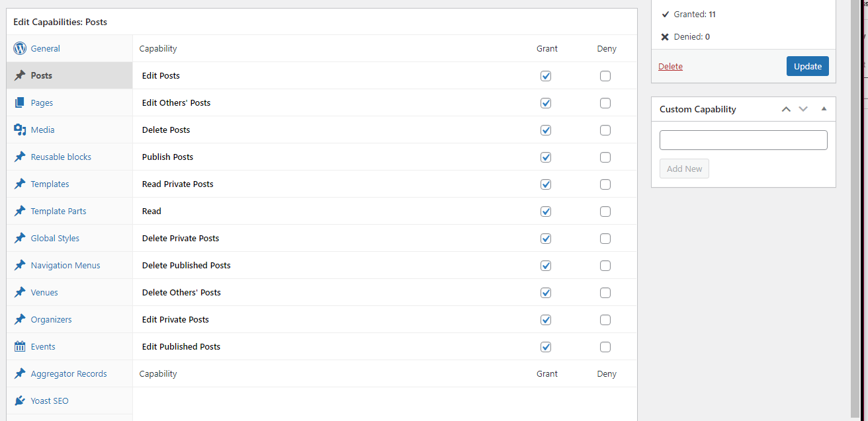Uncheck Grant for Edit Posts
The width and height of the screenshot is (868, 421).
[546, 76]
